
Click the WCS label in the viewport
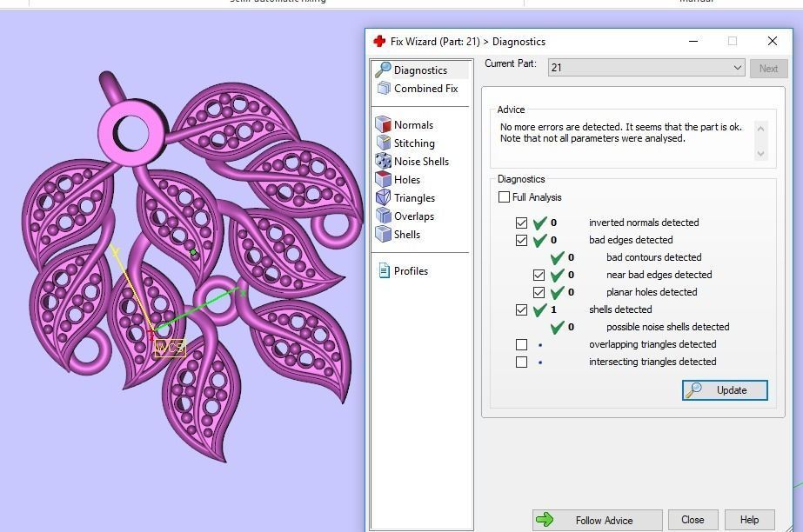[170, 348]
